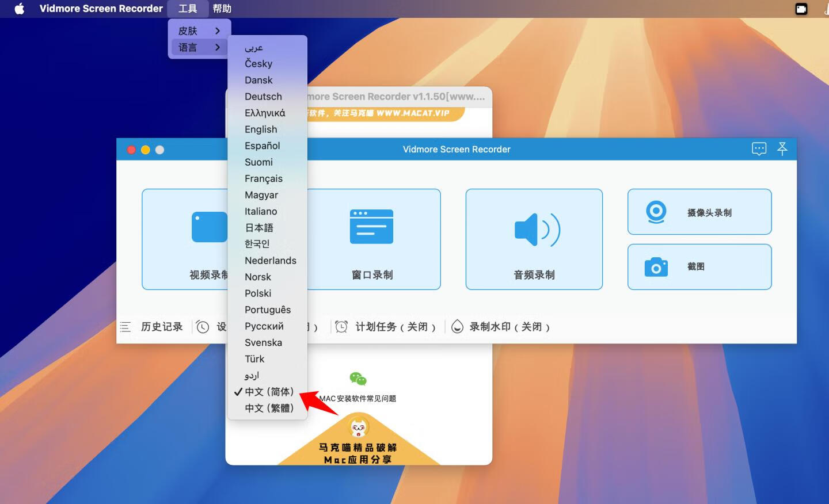Open 计划任务 (关闭) schedule settings
The width and height of the screenshot is (829, 504).
coord(396,327)
